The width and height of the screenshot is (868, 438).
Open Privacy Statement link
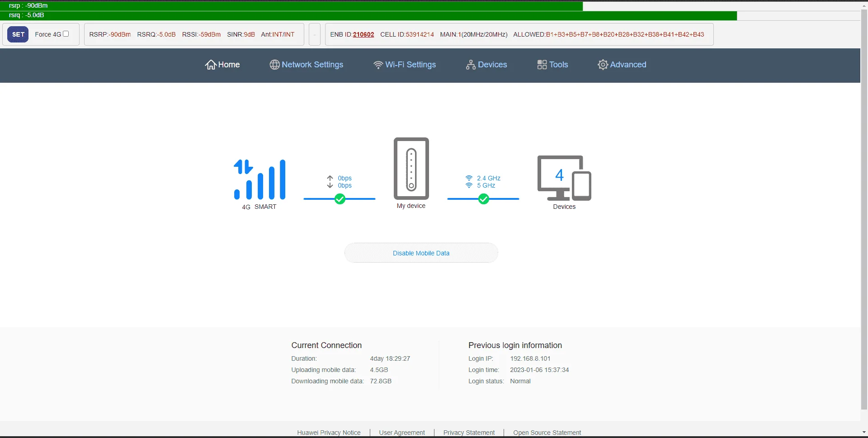click(469, 433)
